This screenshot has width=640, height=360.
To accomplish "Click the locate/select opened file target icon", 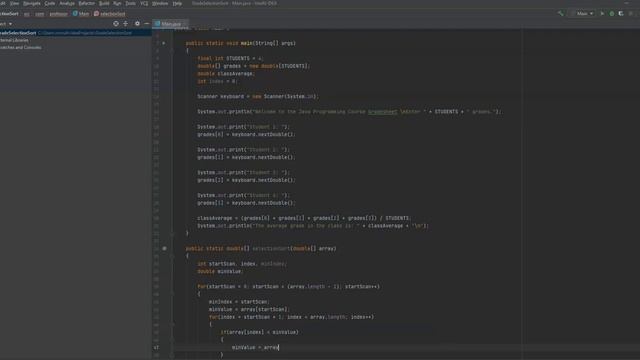I will click(x=116, y=24).
